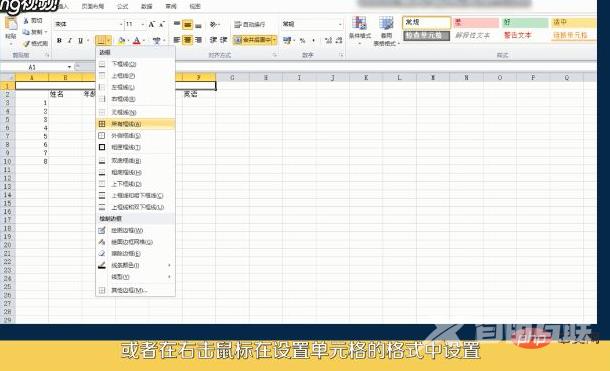The height and width of the screenshot is (371, 610).
Task: Switch to Data tab (数据)
Action: click(x=146, y=6)
